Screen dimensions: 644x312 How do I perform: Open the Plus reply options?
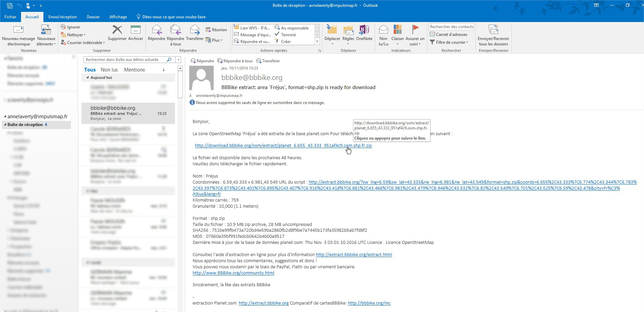point(214,40)
